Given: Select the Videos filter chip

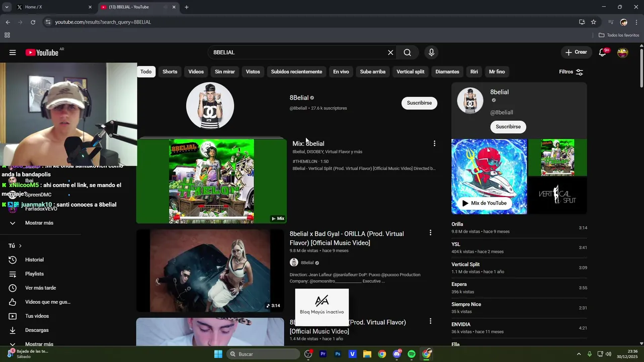Looking at the screenshot, I should click(x=196, y=72).
